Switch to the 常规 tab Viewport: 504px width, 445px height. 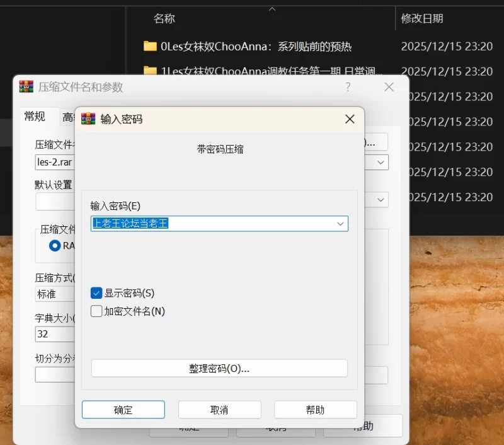(35, 116)
